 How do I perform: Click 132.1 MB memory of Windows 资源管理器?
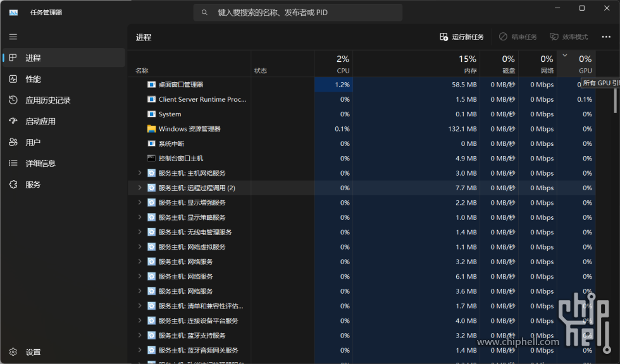click(462, 129)
